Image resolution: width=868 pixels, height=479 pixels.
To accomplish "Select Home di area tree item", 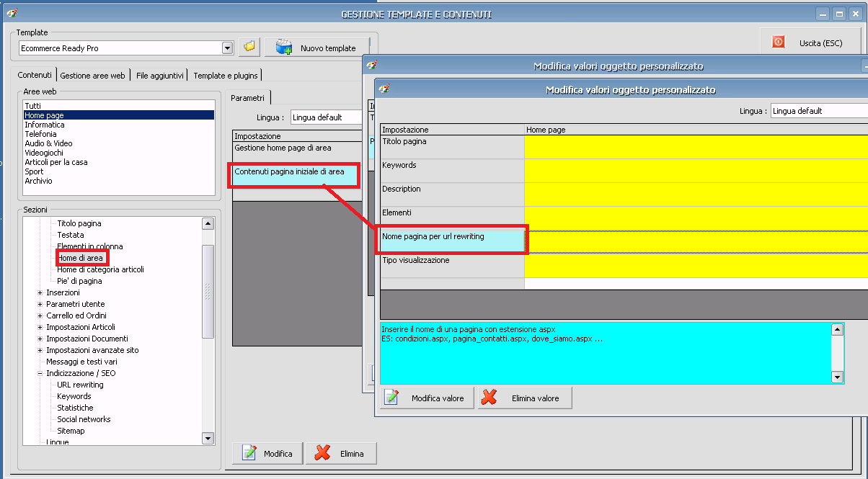I will point(81,258).
